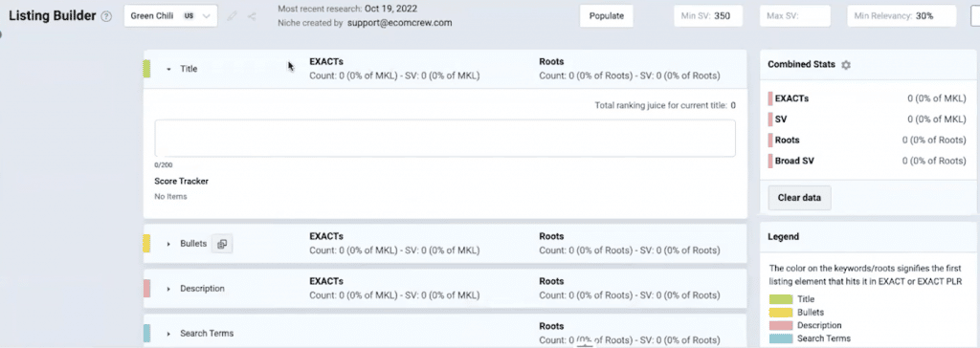Screen dimensions: 980x348
Task: Click the pink Description swatch in Legend
Action: (781, 325)
